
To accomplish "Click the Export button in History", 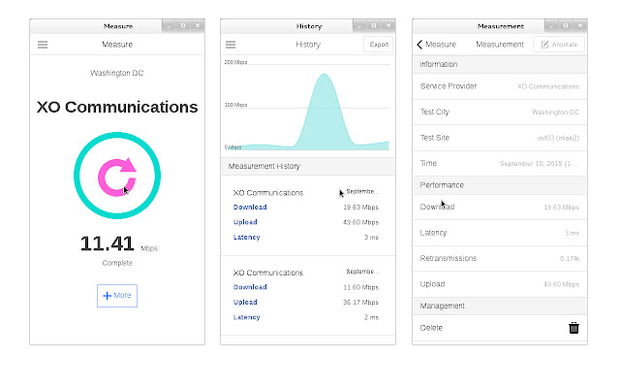I will click(378, 44).
